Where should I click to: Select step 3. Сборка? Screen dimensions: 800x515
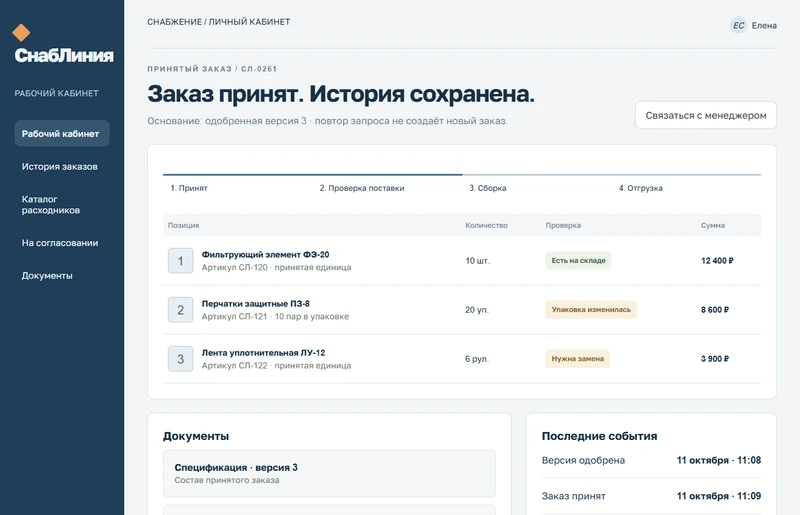pyautogui.click(x=488, y=188)
